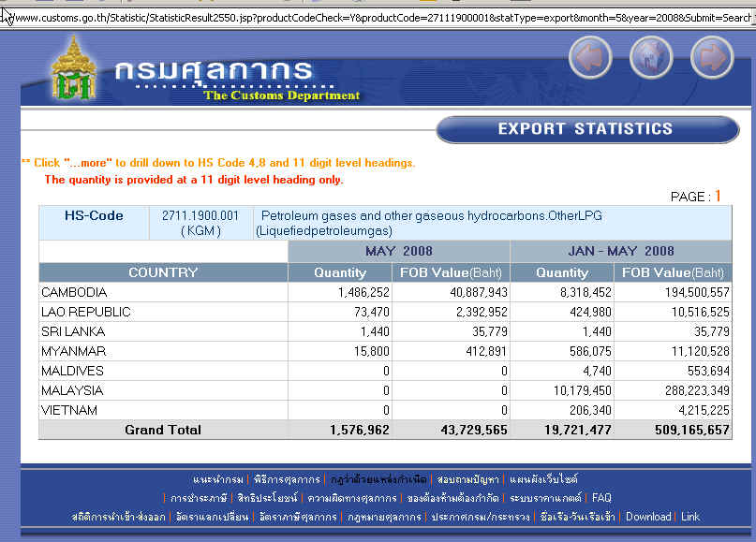
Task: Open the ของต้องห้ามต้องกำกัด footer link
Action: coord(452,498)
